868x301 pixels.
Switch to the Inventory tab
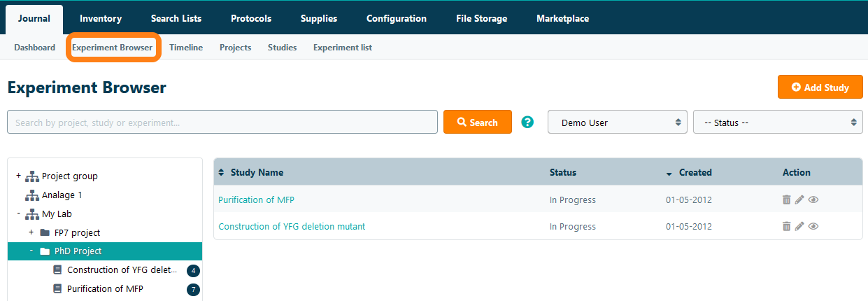click(x=100, y=18)
